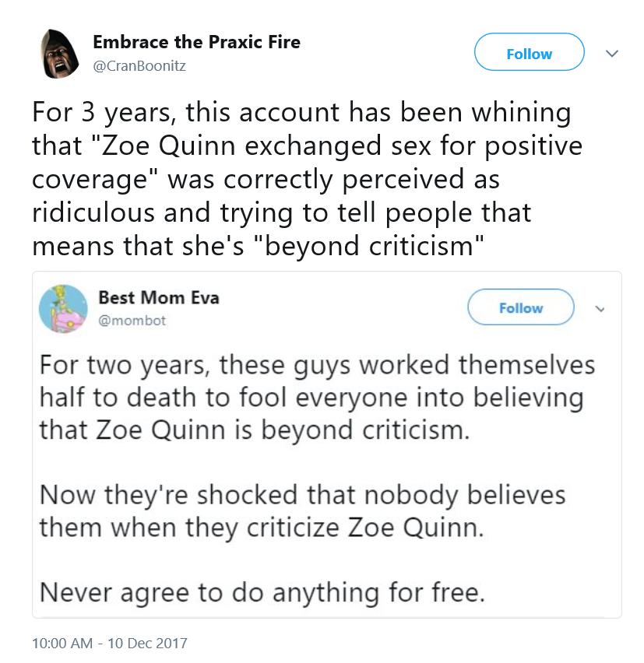Click the quoted line "them when they criticize Zoe Quinn."

pos(262,528)
